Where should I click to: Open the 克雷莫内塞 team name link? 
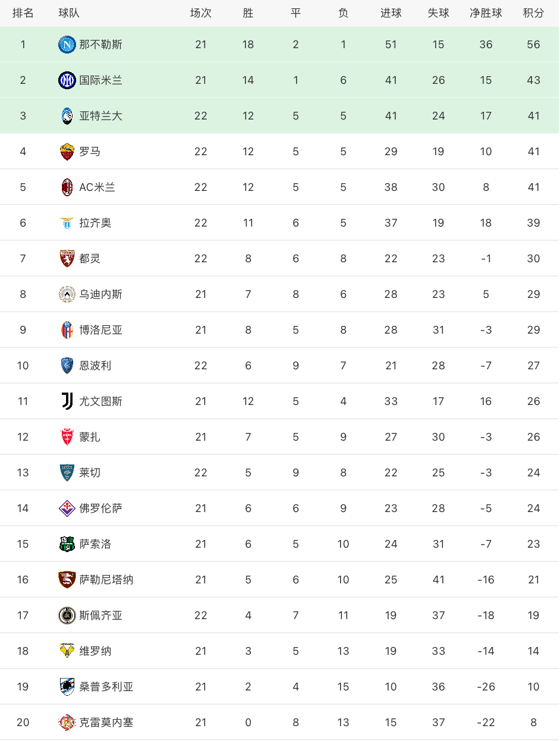pyautogui.click(x=106, y=722)
